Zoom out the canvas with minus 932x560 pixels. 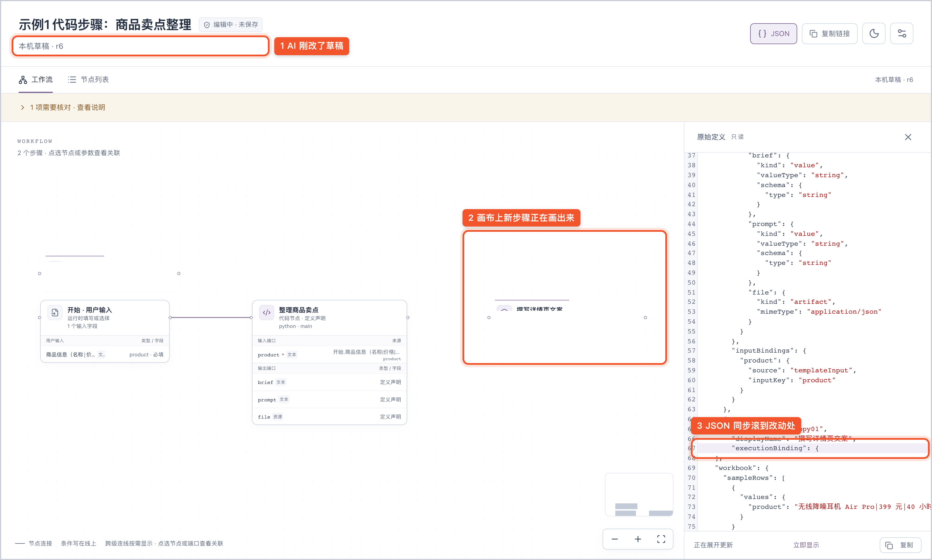point(615,539)
